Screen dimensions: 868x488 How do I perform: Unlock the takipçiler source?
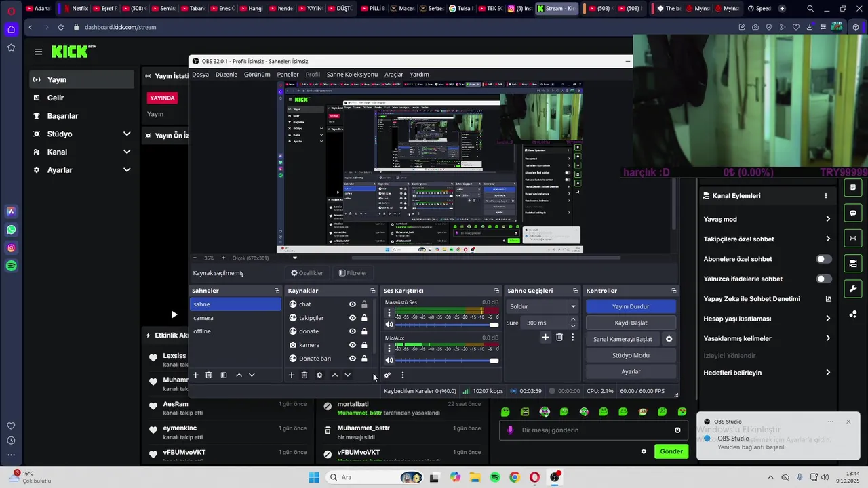pos(364,318)
